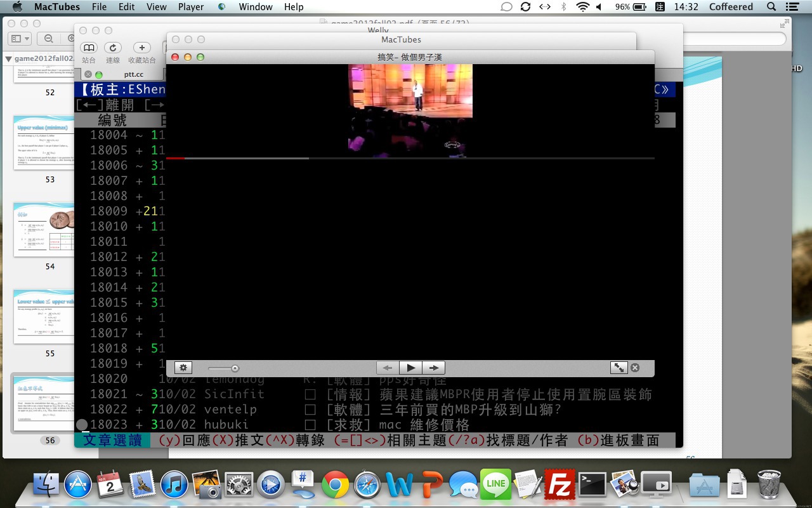Image resolution: width=812 pixels, height=508 pixels.
Task: Open the MacTubes application menu
Action: click(x=57, y=7)
